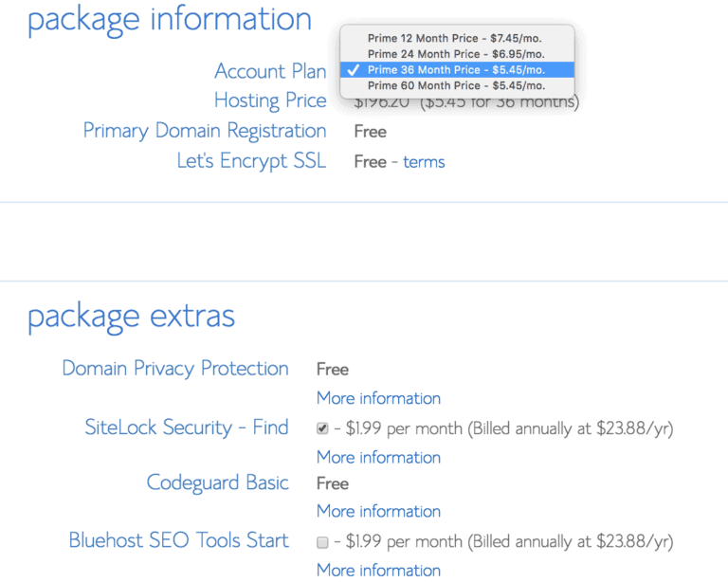The image size is (728, 582).
Task: Click the Primary Domain Registration label
Action: coord(205,131)
